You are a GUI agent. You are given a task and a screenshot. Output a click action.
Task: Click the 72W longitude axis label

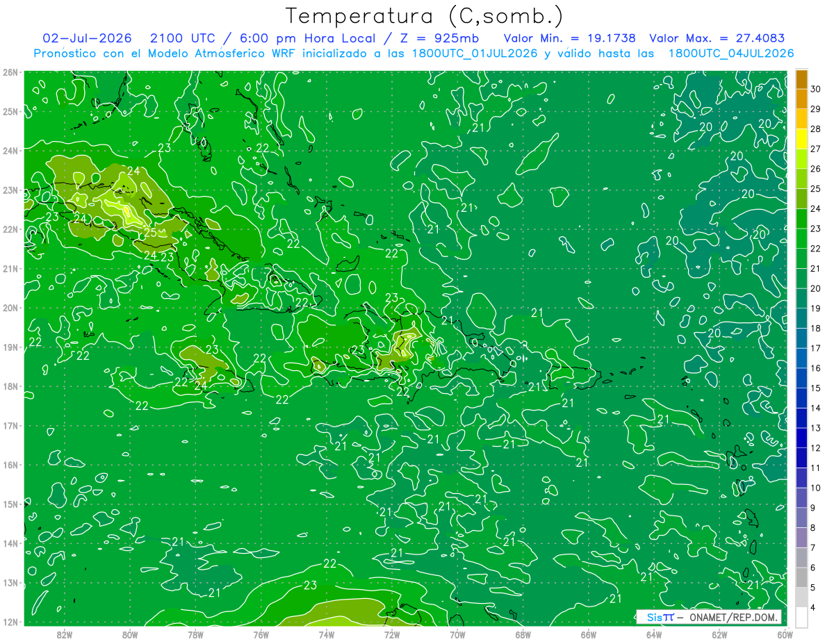[392, 634]
